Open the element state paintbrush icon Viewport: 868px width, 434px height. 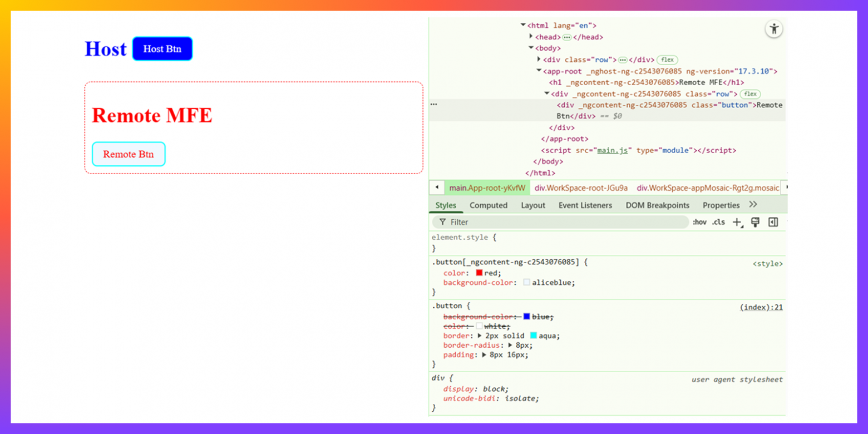(755, 223)
